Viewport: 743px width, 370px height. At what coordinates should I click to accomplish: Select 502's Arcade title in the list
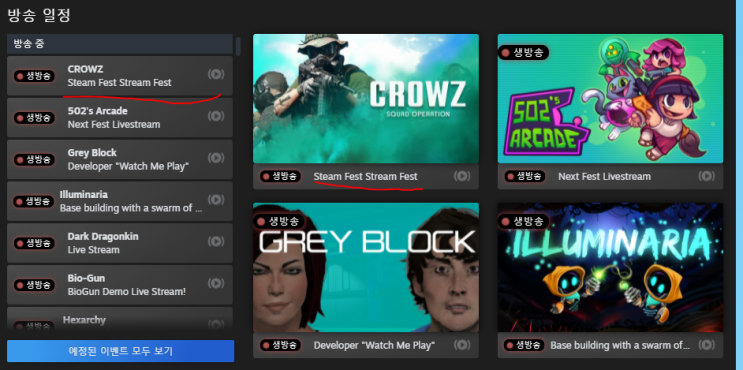coord(98,111)
